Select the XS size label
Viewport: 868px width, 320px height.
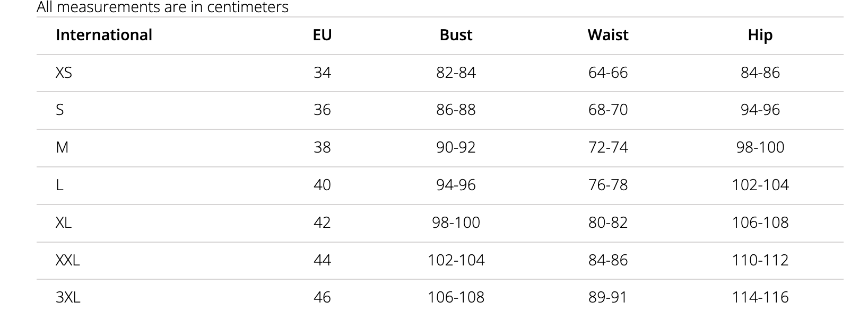pos(64,73)
